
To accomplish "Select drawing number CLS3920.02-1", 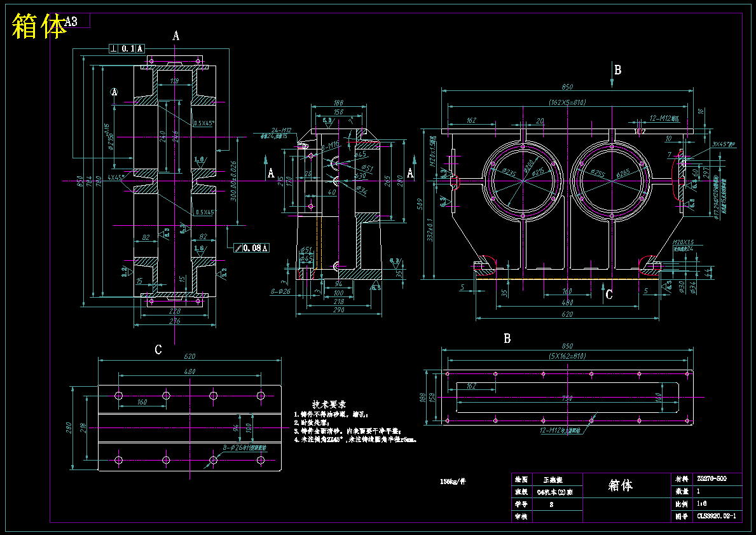I will [x=717, y=516].
